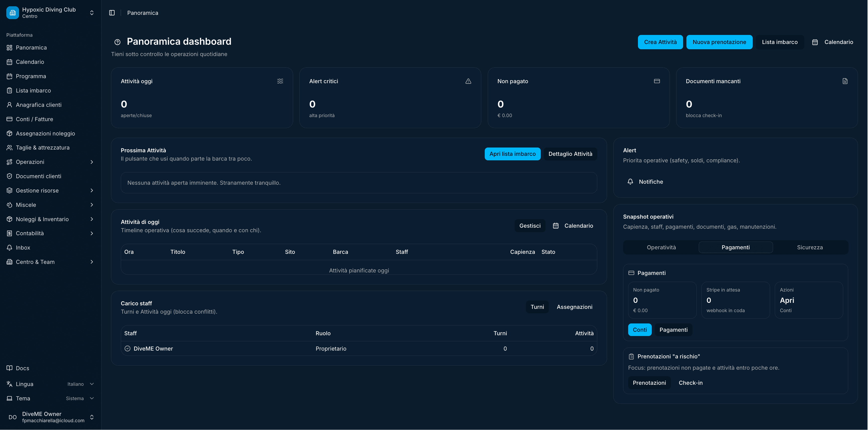Open the Lingua Italiano language dropdown
The height and width of the screenshot is (430, 868).
[50, 384]
